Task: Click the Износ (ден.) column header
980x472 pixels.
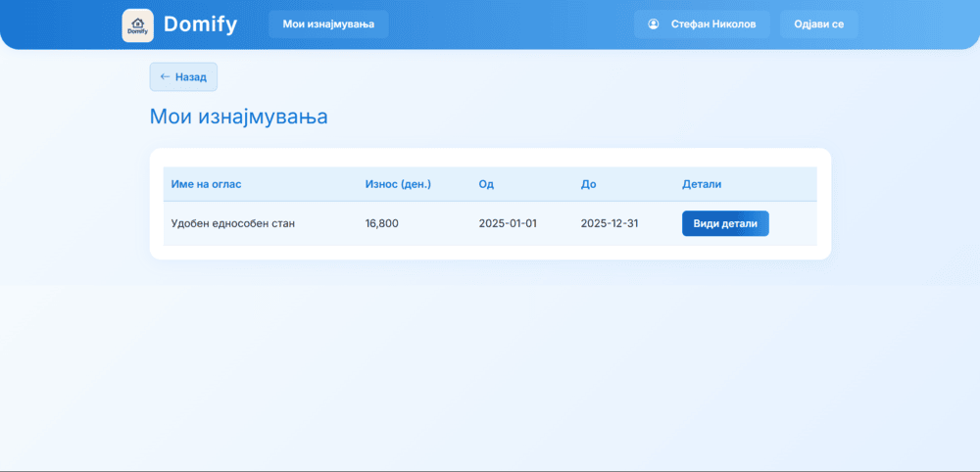Action: point(398,184)
